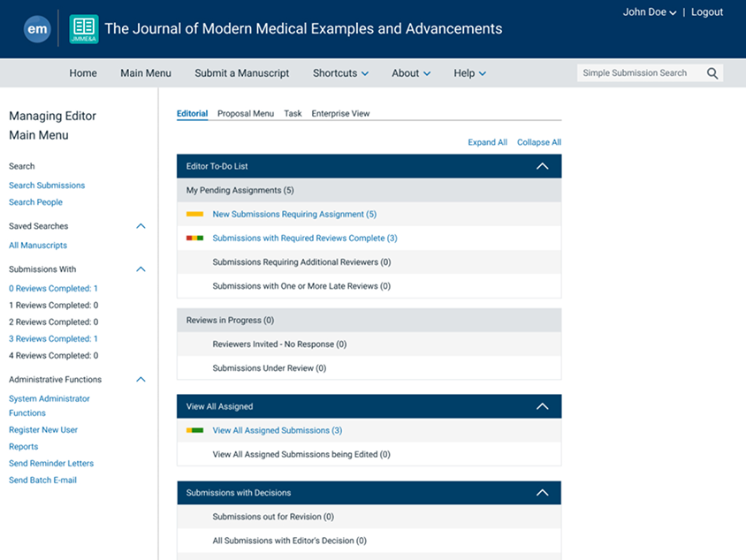Click the em Editorial Manager logo

coord(37,29)
